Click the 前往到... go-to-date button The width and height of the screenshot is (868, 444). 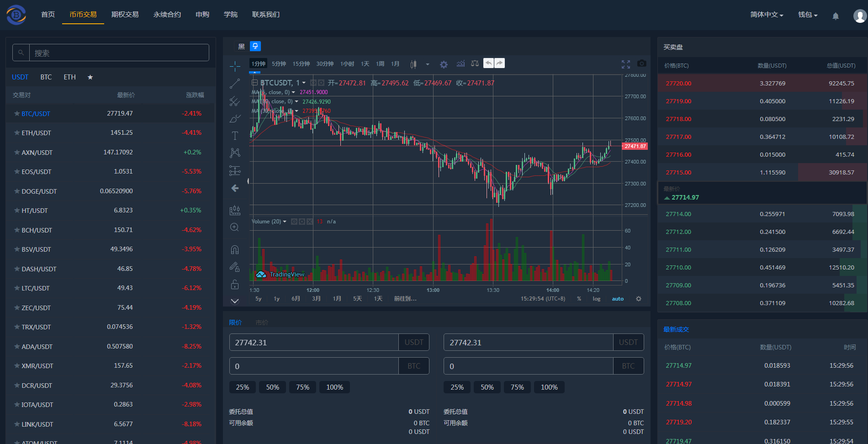pyautogui.click(x=405, y=299)
